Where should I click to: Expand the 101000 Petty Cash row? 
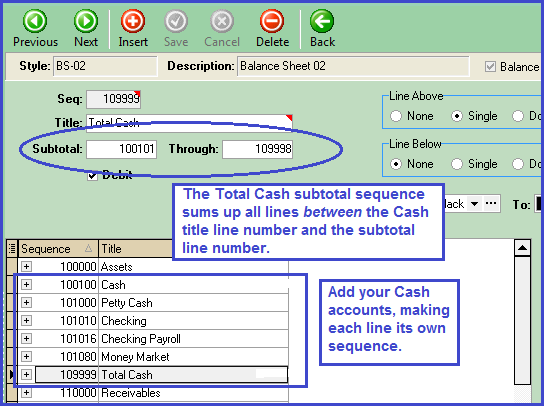point(26,303)
